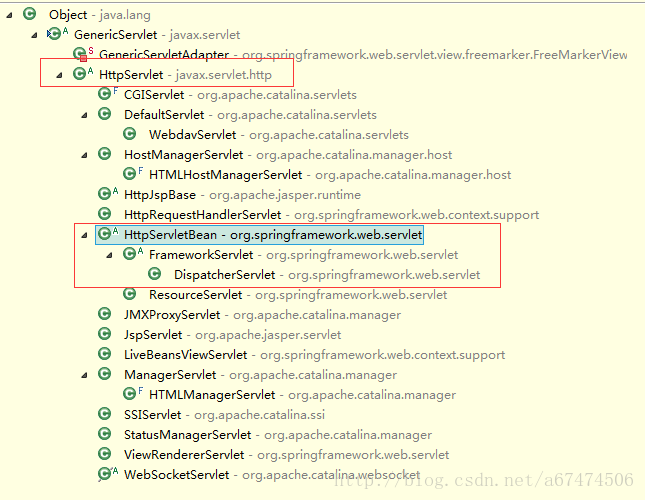Screen dimensions: 645x500
Task: Select the HostManagerServlet entry
Action: point(288,155)
